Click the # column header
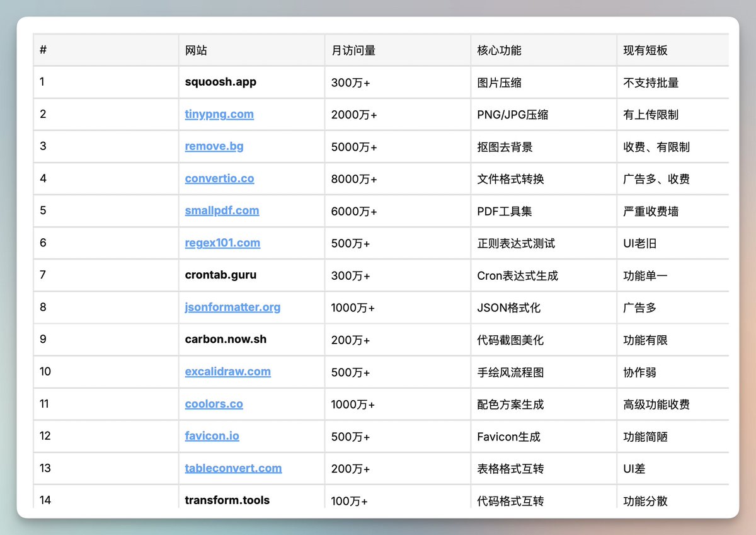This screenshot has height=535, width=756. 106,50
